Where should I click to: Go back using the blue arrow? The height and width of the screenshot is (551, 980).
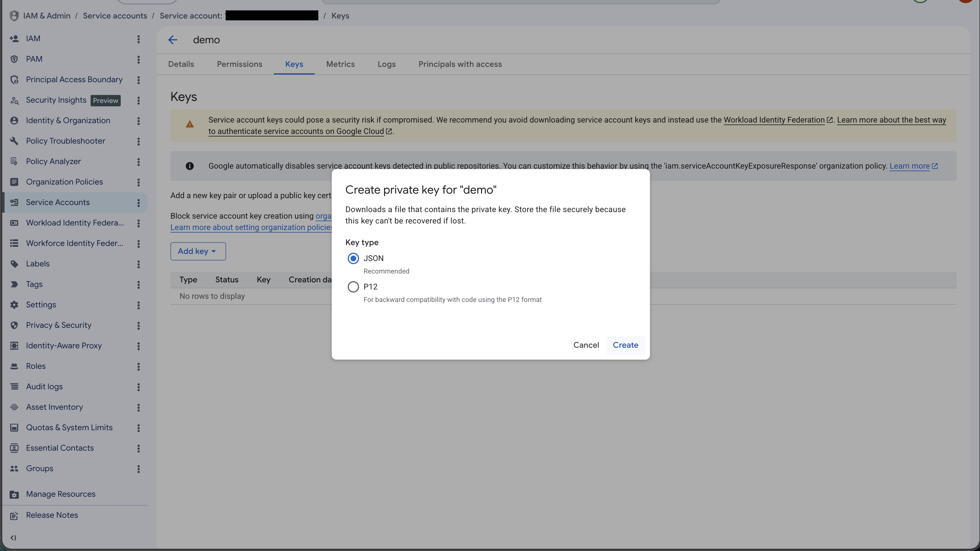pyautogui.click(x=173, y=40)
